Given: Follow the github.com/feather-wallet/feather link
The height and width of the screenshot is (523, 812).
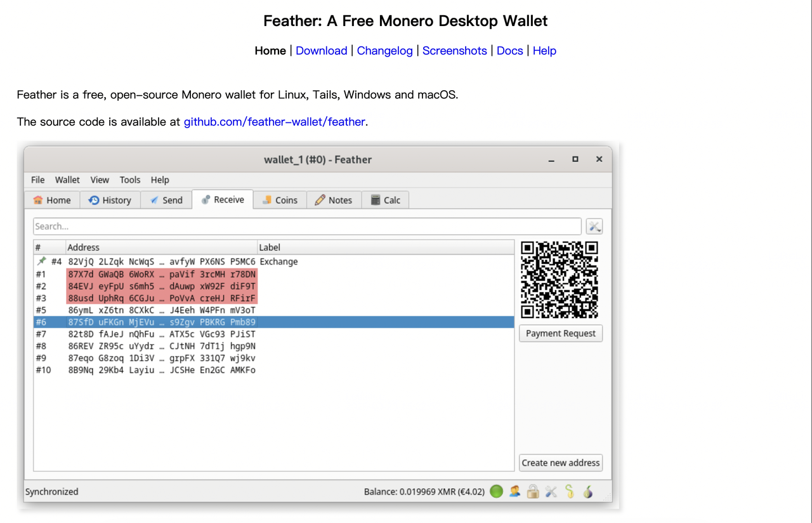Looking at the screenshot, I should click(x=274, y=122).
